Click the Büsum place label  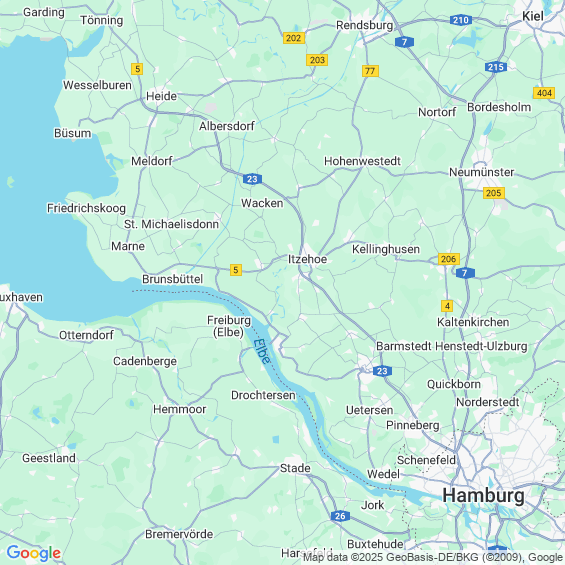pyautogui.click(x=72, y=133)
